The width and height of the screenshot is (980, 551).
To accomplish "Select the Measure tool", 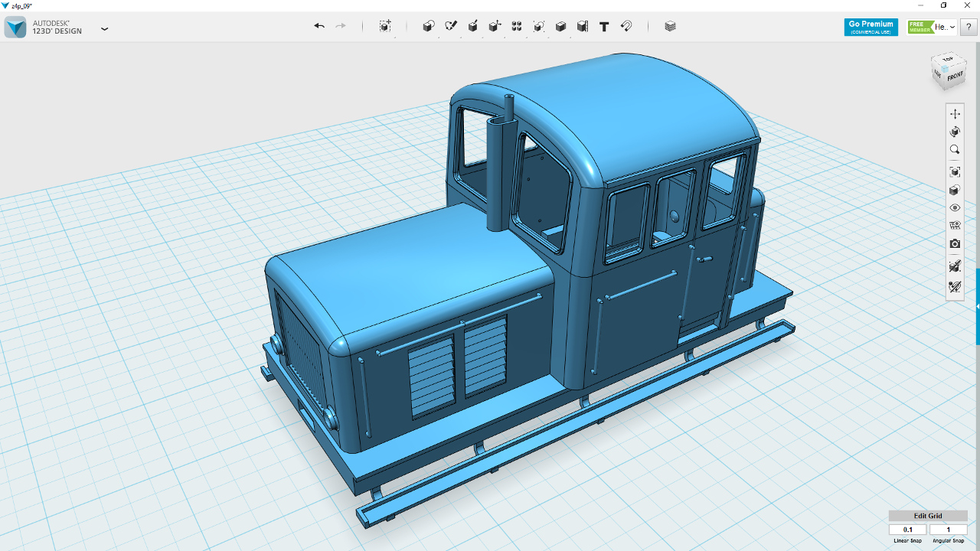I will pyautogui.click(x=583, y=26).
